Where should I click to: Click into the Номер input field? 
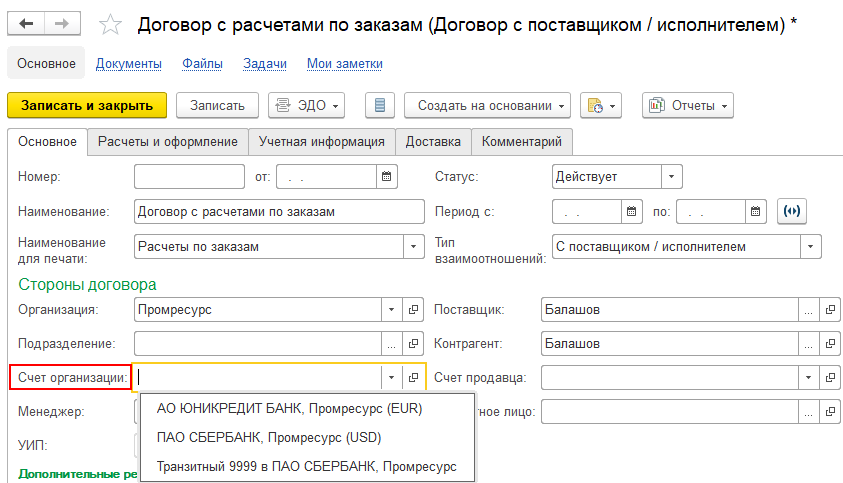(x=189, y=177)
